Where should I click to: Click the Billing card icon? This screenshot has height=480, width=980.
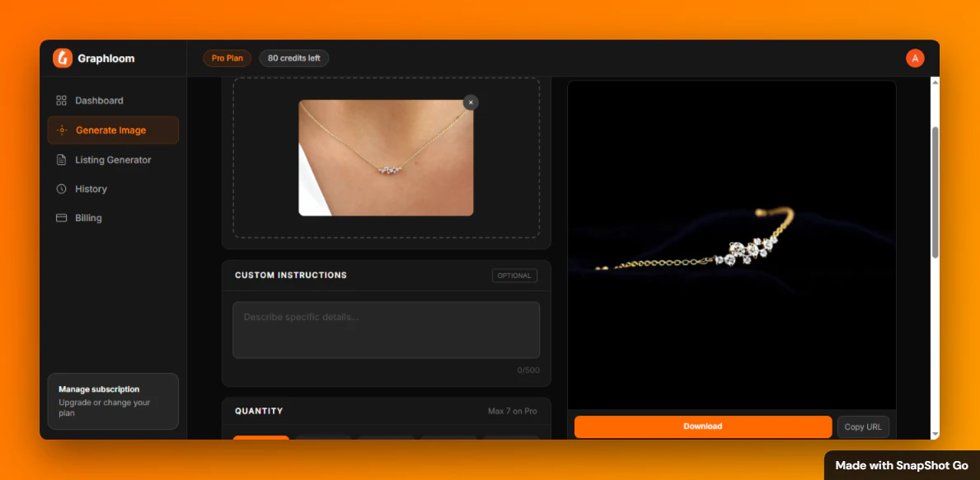click(x=61, y=218)
